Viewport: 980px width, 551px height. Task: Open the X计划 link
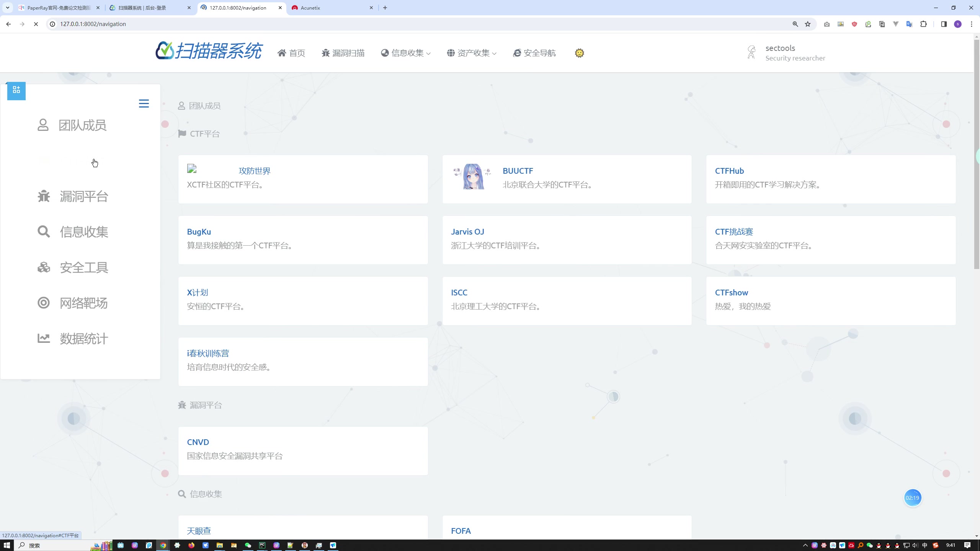(x=198, y=293)
